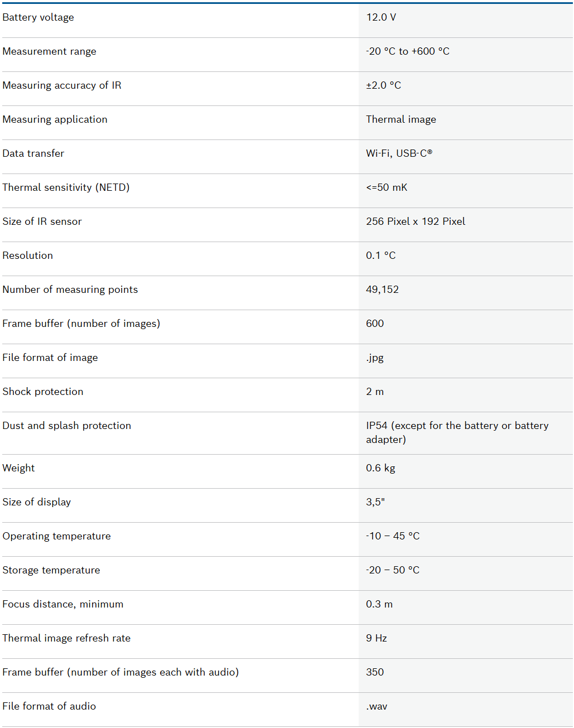
Task: Select the Thermal image value
Action: (x=401, y=119)
